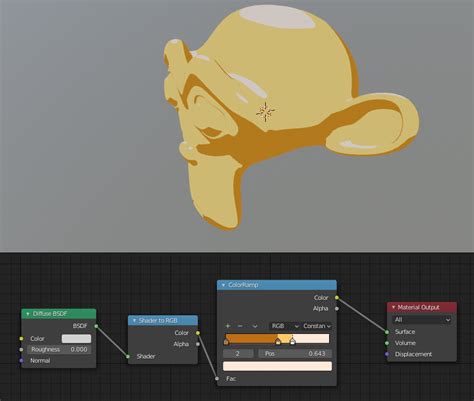Click the Shader to RGB node header title
Screen dimensions: 474x401
tap(158, 321)
